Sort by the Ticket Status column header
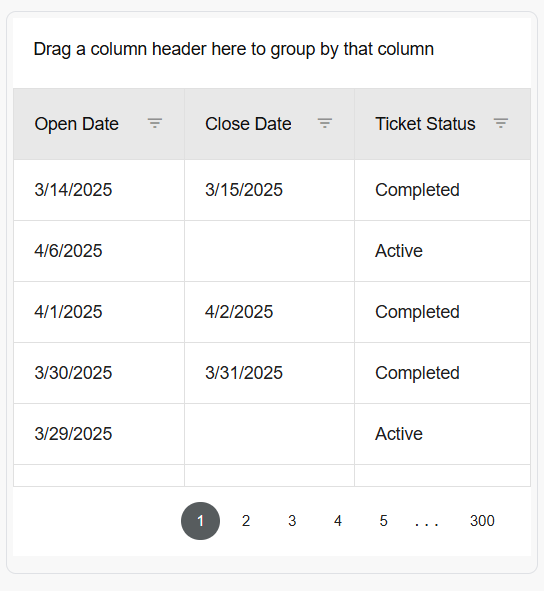Viewport: 544px width, 591px height. (x=425, y=124)
